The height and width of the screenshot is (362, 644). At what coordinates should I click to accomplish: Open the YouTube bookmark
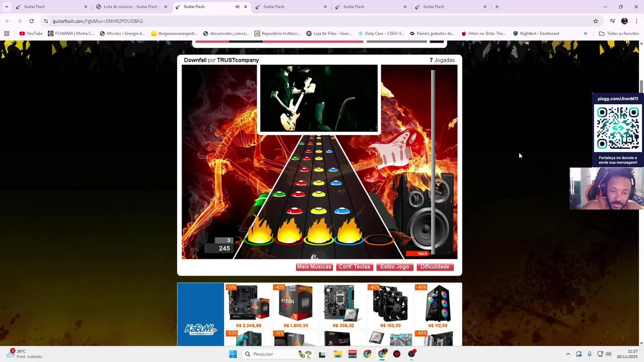31,34
